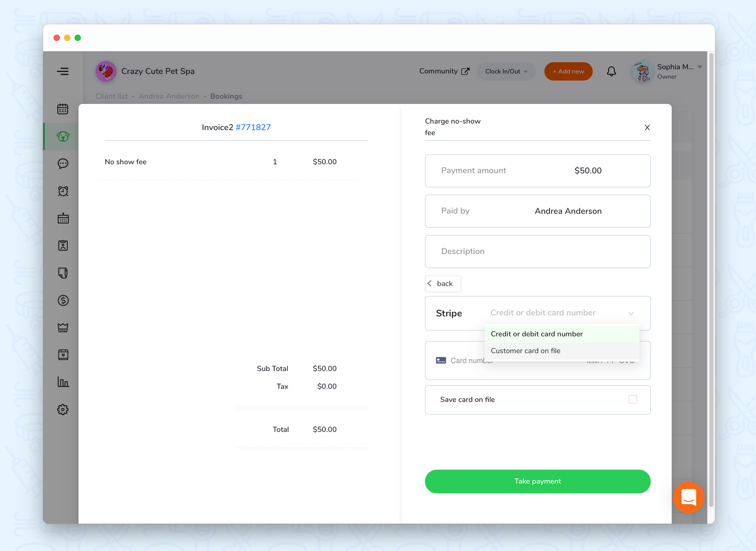Click the Description input field
Viewport: 756px width, 551px height.
(x=538, y=251)
